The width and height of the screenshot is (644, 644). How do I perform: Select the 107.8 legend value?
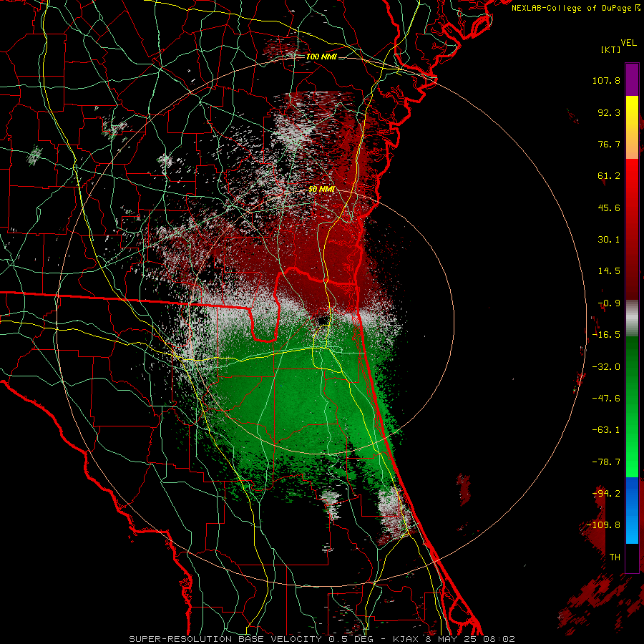click(606, 80)
